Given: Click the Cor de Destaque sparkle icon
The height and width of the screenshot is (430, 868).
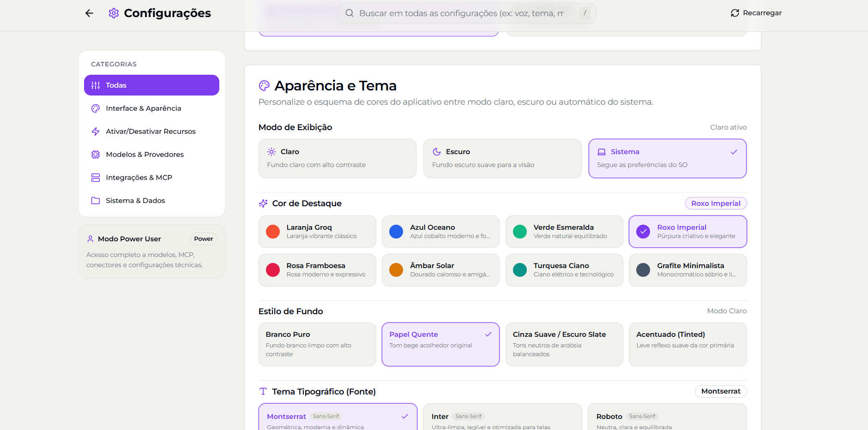Looking at the screenshot, I should (263, 203).
